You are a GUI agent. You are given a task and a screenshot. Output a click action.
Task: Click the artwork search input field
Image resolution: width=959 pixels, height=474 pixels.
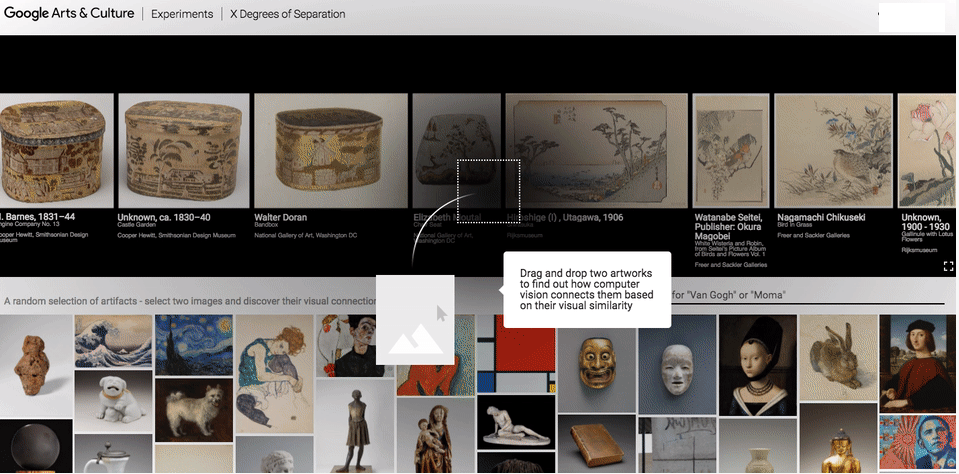(807, 295)
